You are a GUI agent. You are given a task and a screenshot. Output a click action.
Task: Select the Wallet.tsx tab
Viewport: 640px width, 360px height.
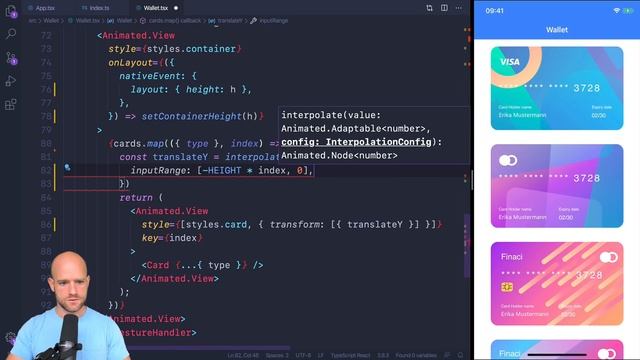pyautogui.click(x=155, y=8)
